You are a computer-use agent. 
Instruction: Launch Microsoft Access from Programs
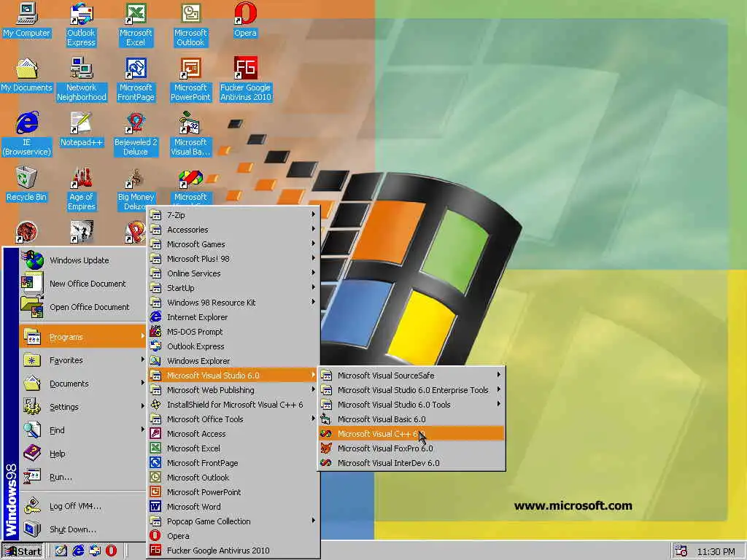(233, 434)
